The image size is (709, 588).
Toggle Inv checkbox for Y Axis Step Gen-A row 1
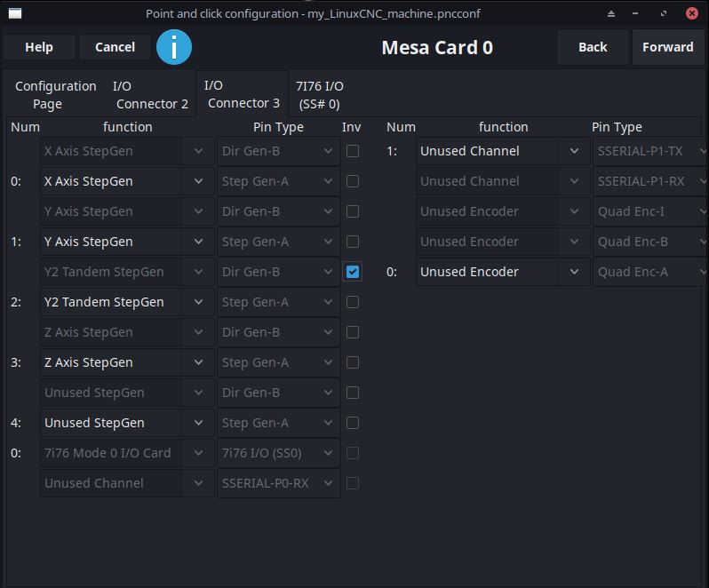(352, 242)
